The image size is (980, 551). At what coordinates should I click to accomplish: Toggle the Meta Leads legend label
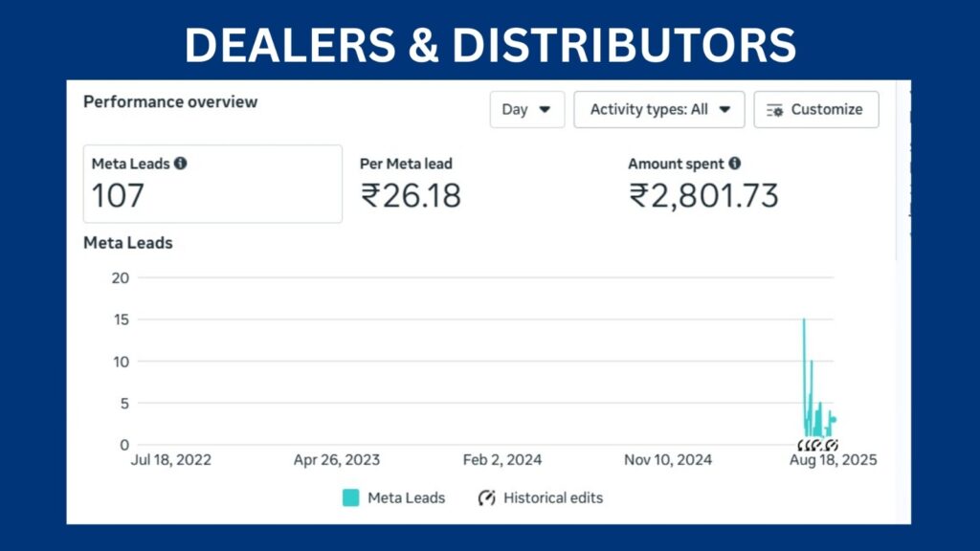click(406, 497)
